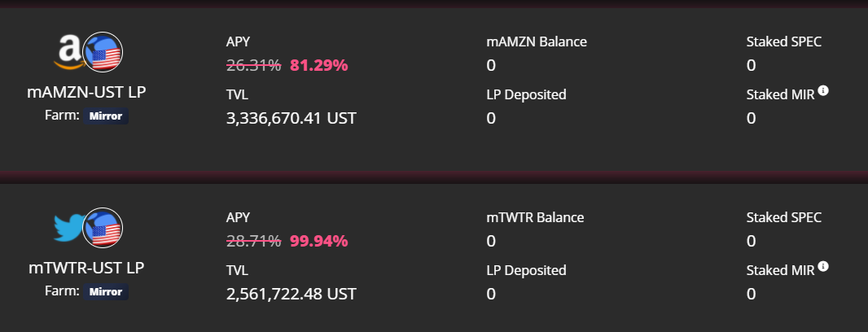868x332 pixels.
Task: Click the 3,336,670.41 UST TVL figure
Action: point(292,119)
